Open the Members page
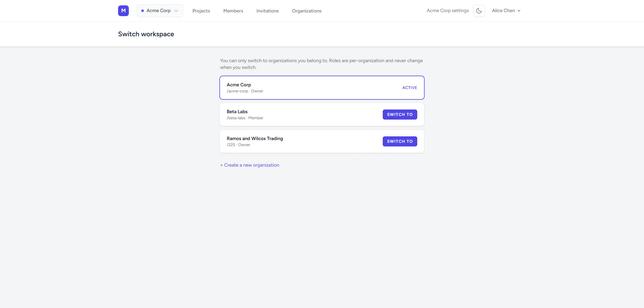 [x=233, y=11]
